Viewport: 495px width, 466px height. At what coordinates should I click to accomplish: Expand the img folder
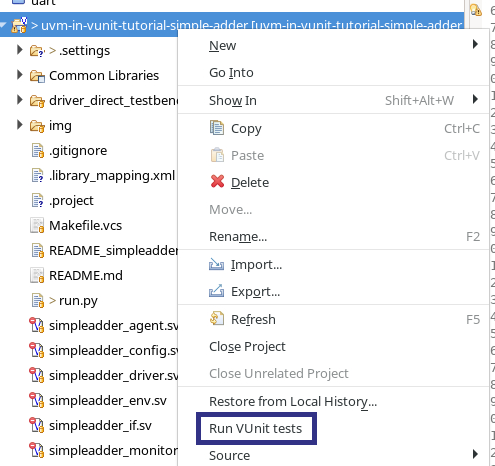point(20,125)
